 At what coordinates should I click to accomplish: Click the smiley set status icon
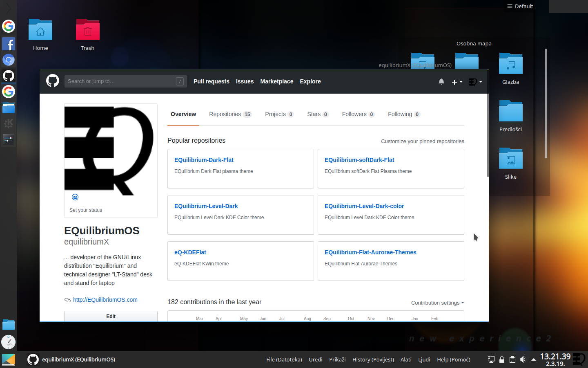[75, 197]
